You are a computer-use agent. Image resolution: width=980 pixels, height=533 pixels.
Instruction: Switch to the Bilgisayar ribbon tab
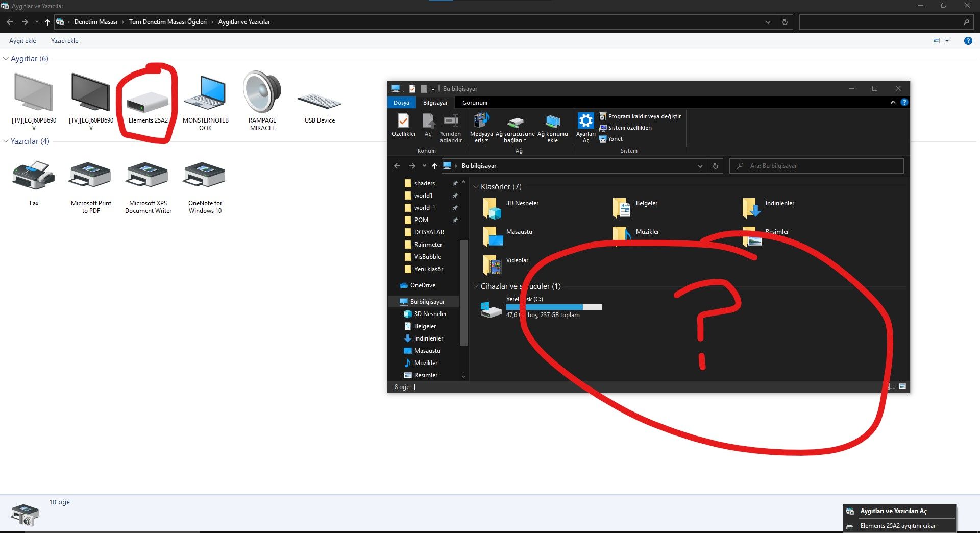pos(435,103)
